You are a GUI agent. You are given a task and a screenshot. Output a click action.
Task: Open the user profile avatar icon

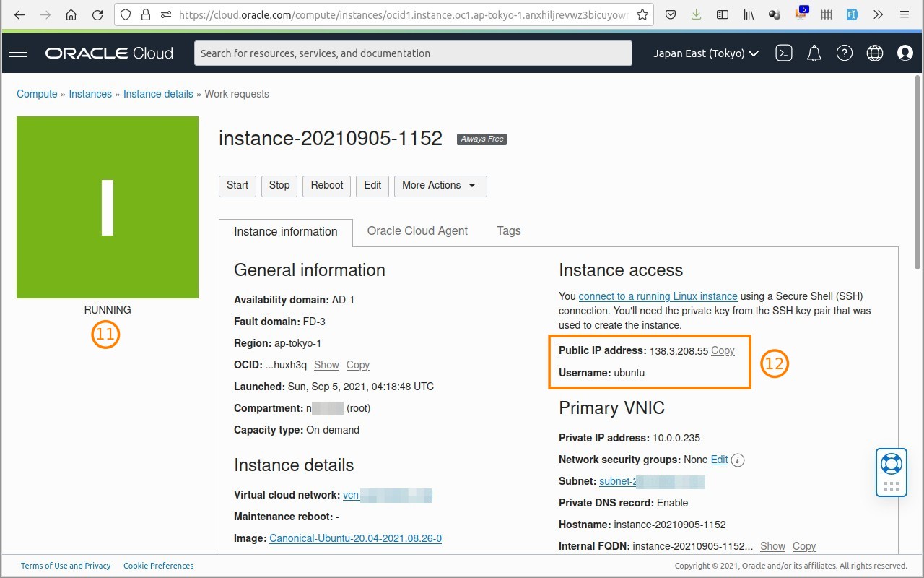[905, 53]
